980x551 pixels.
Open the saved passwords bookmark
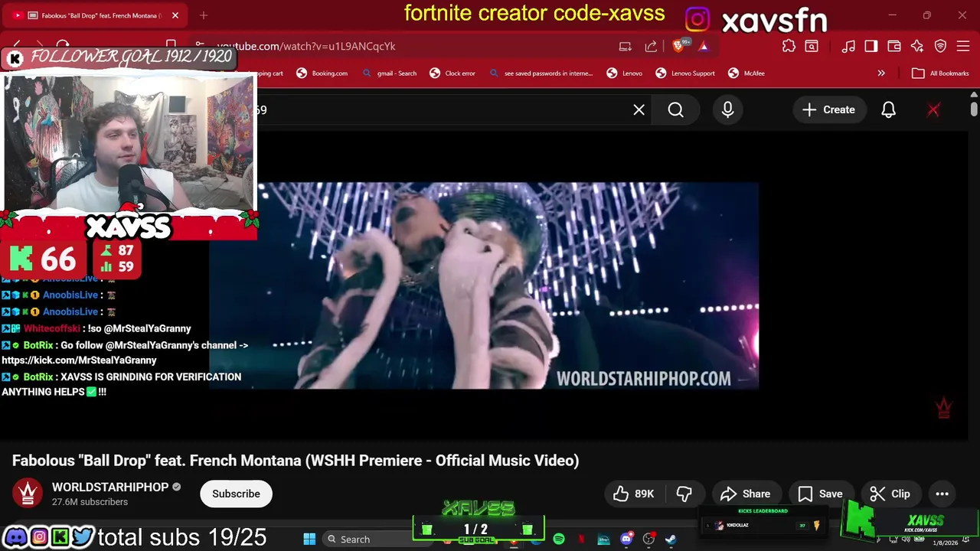tap(541, 73)
